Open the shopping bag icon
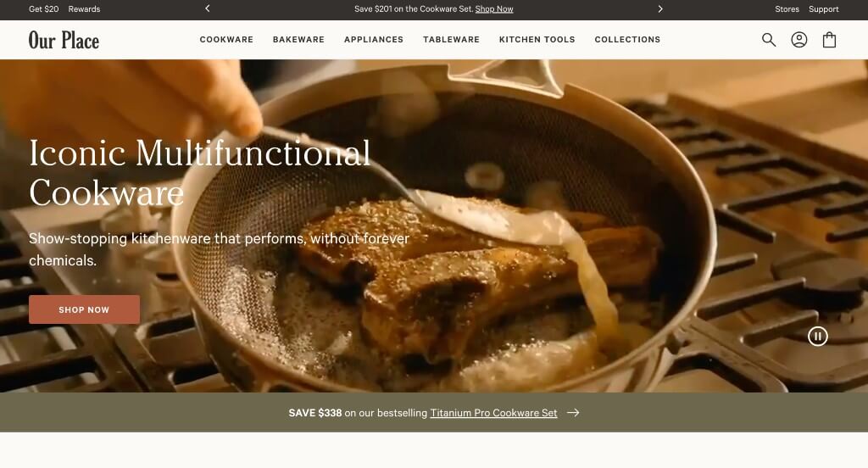 829,39
